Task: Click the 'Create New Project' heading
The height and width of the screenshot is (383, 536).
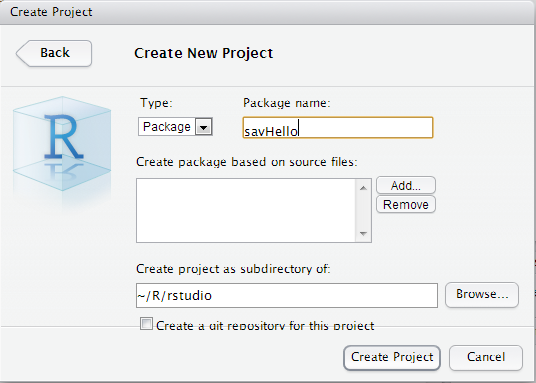Action: click(x=203, y=53)
